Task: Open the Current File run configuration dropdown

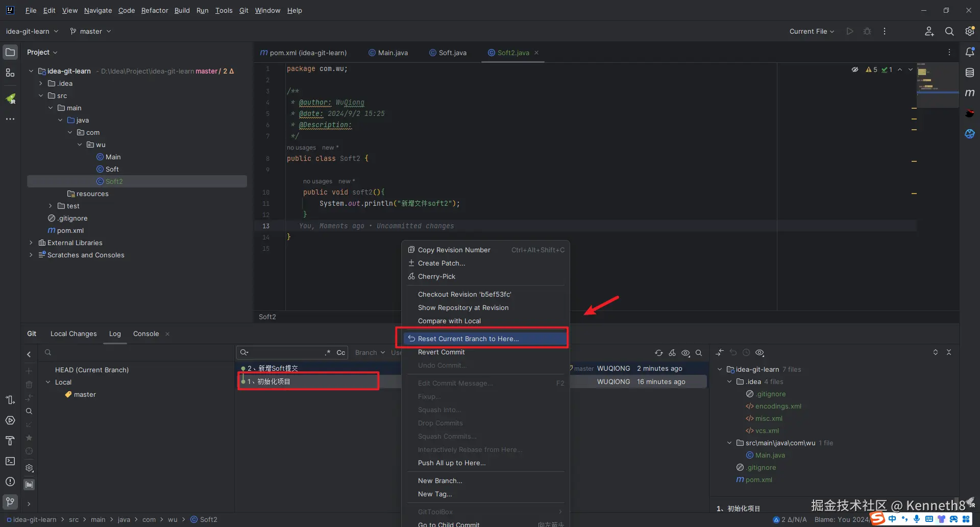Action: tap(812, 31)
